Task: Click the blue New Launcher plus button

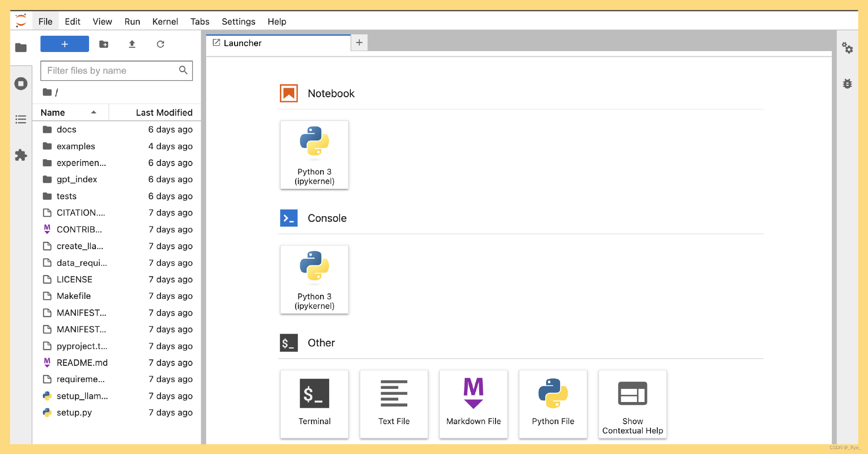Action: tap(65, 44)
